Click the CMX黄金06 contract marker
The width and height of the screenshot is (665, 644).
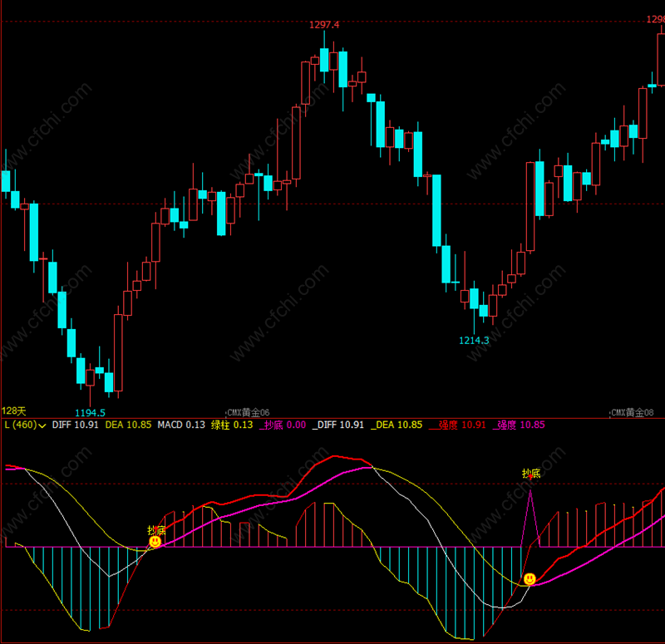(x=248, y=412)
